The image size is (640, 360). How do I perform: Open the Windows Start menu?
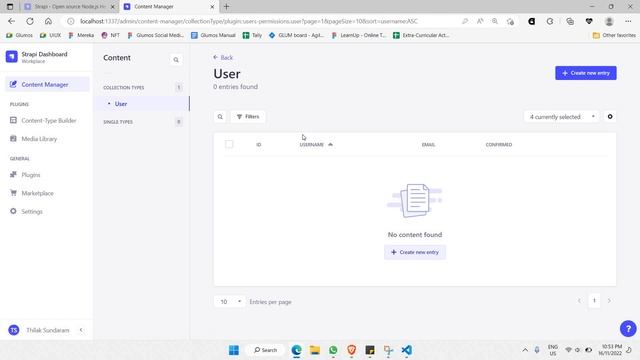(234, 350)
